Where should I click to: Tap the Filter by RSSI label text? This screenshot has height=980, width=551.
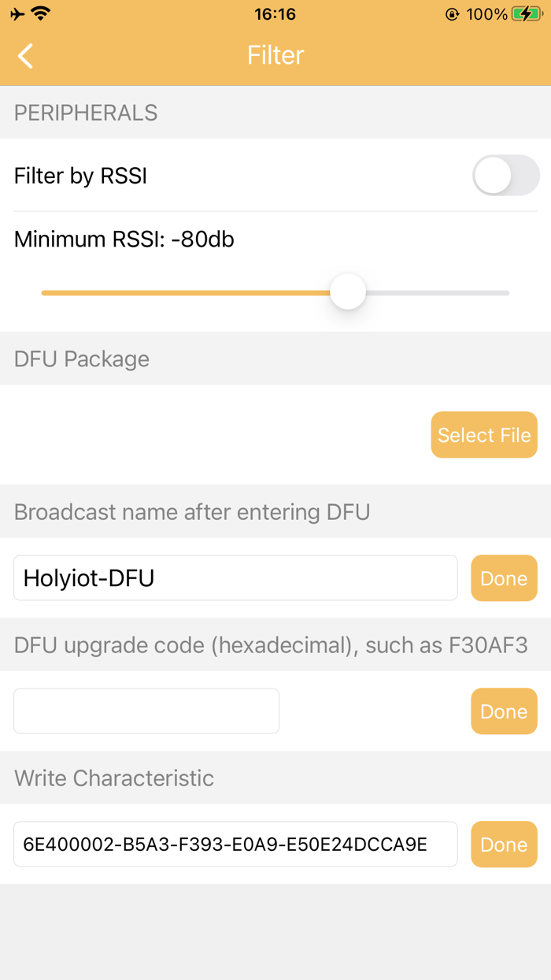(81, 176)
